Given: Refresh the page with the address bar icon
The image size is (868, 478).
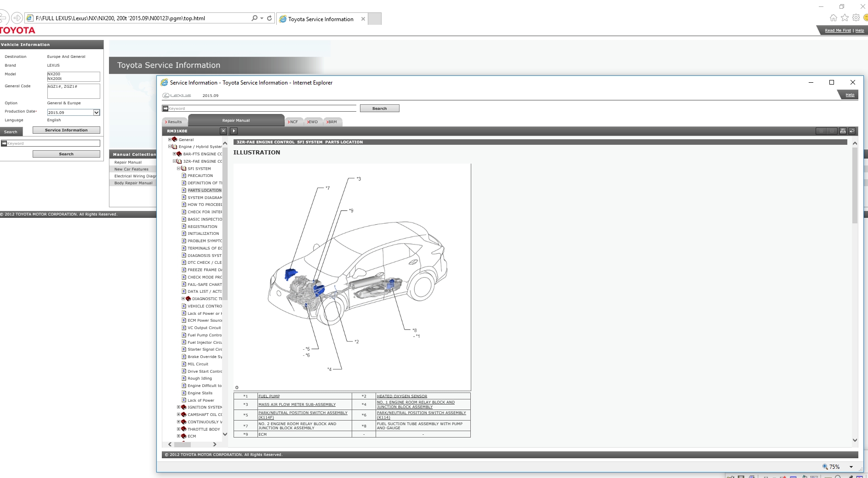Looking at the screenshot, I should click(268, 18).
